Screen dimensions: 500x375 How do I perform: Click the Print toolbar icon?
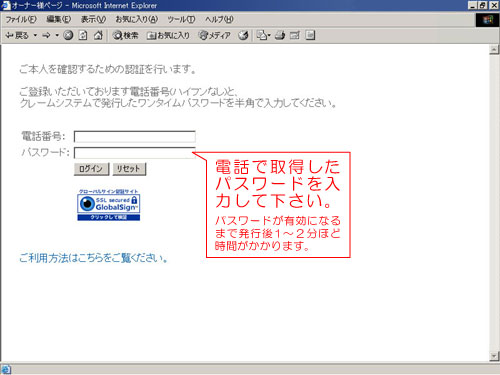(280, 35)
